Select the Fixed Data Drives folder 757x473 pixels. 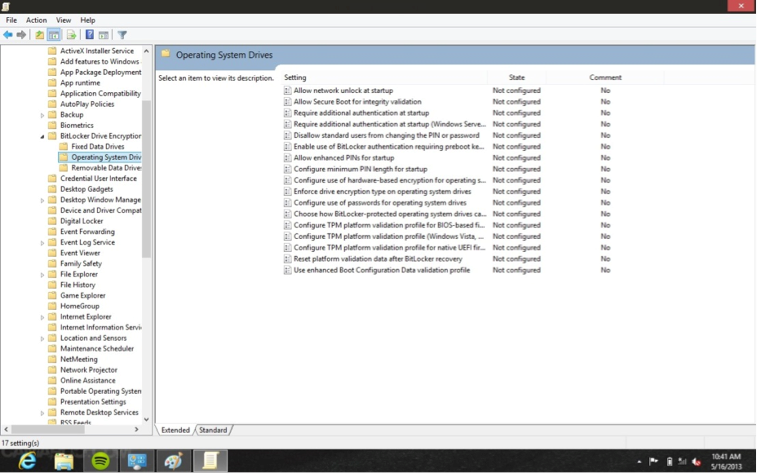(98, 146)
